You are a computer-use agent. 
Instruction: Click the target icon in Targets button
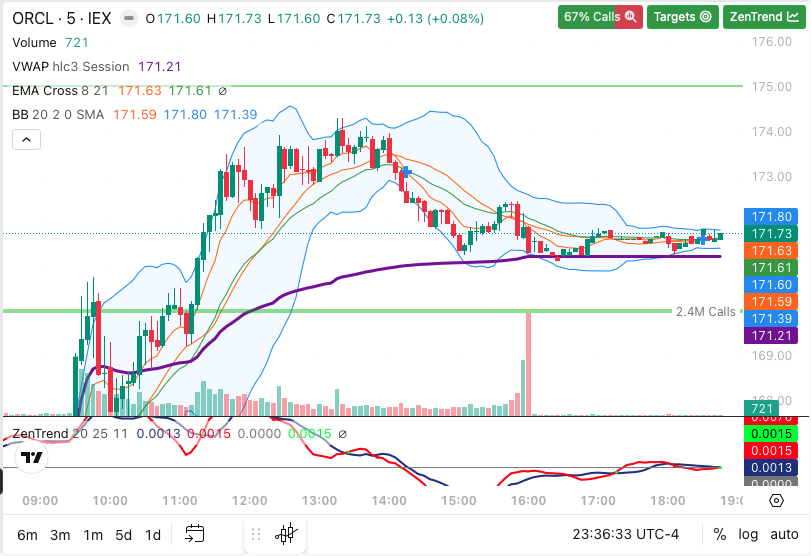[x=705, y=17]
